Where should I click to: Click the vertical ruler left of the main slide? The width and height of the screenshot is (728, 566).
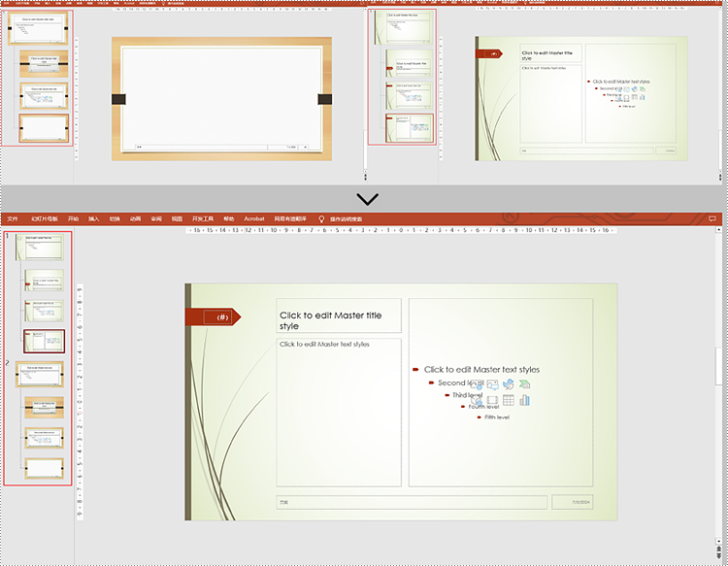pos(80,402)
